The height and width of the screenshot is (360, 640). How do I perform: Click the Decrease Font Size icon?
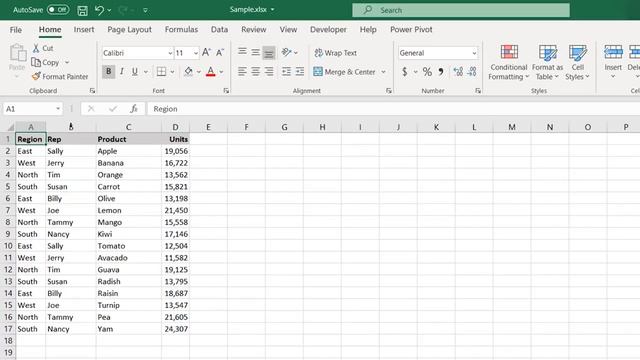tap(220, 52)
